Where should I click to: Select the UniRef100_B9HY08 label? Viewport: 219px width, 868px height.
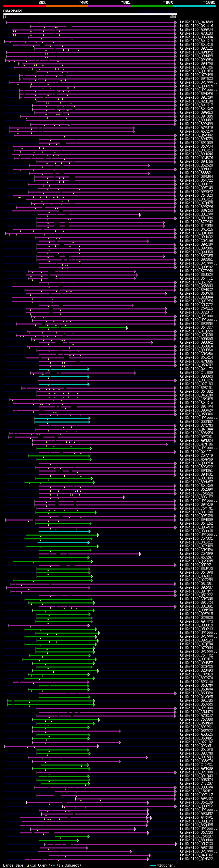click(196, 64)
